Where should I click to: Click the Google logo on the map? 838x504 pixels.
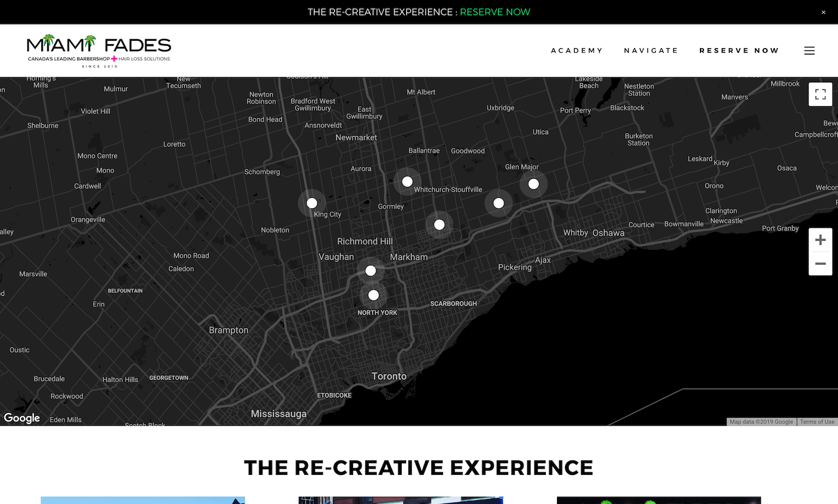coord(22,418)
